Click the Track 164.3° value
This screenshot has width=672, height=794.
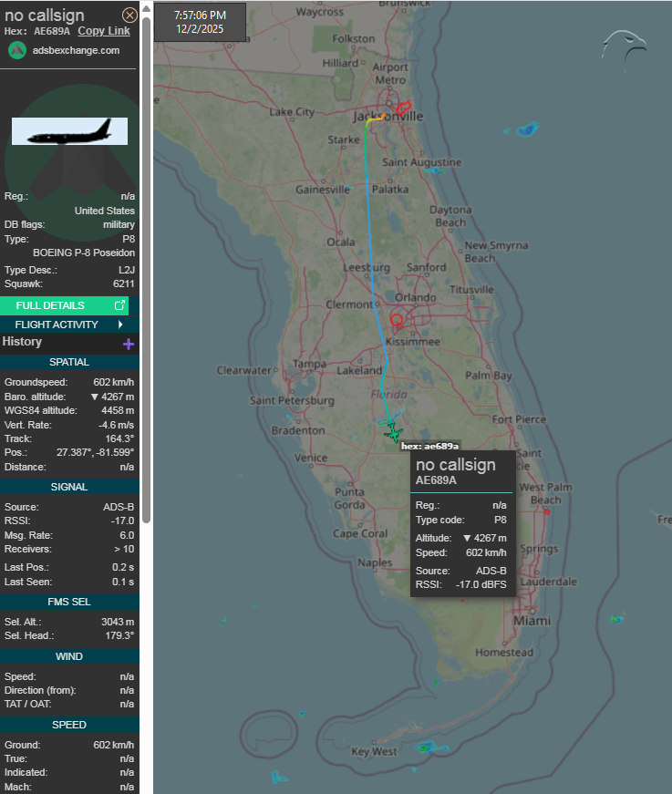pos(119,438)
